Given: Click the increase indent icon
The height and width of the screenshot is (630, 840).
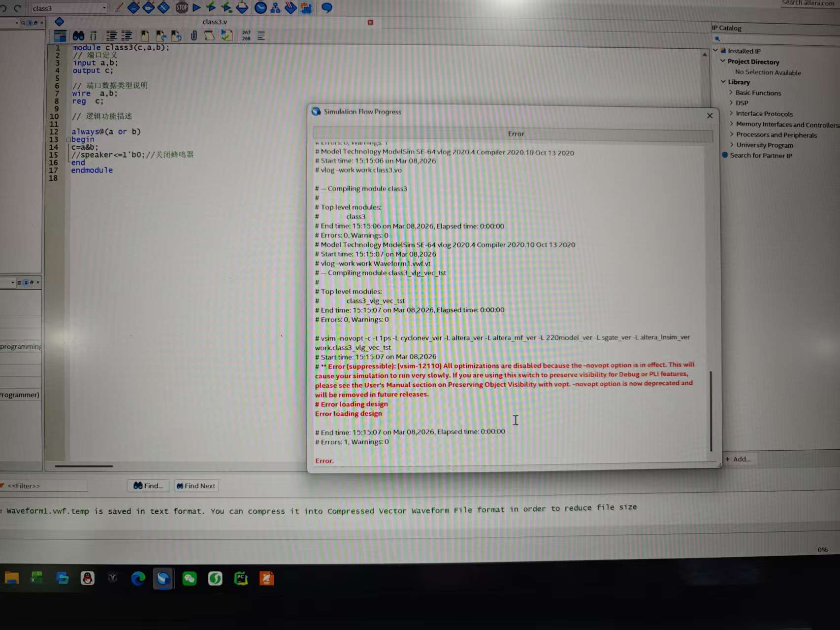Looking at the screenshot, I should (x=112, y=36).
